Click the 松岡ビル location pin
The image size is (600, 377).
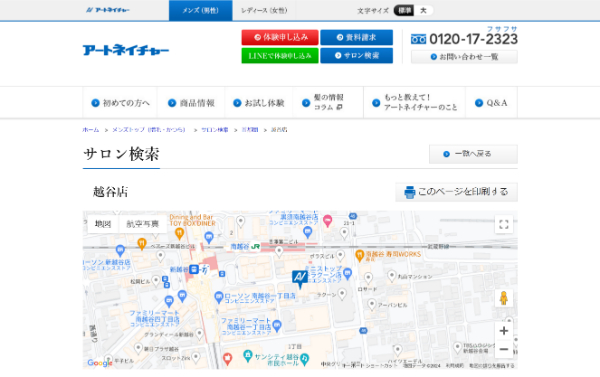point(156,281)
